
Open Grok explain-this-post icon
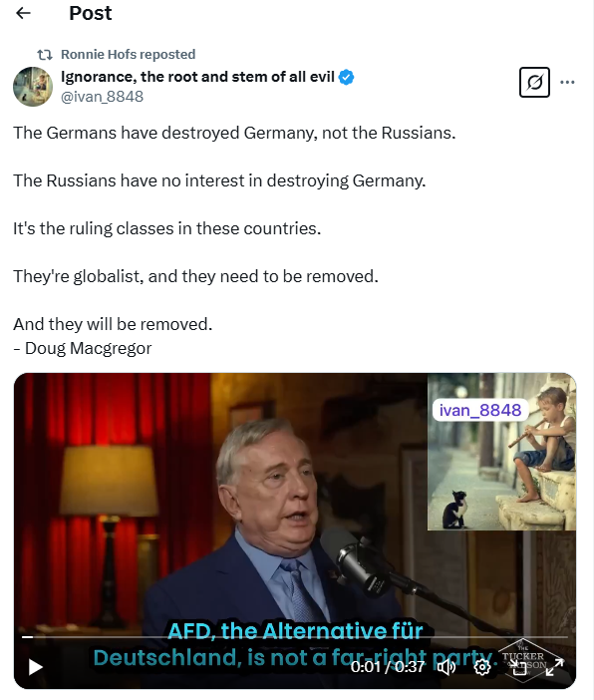pos(534,82)
